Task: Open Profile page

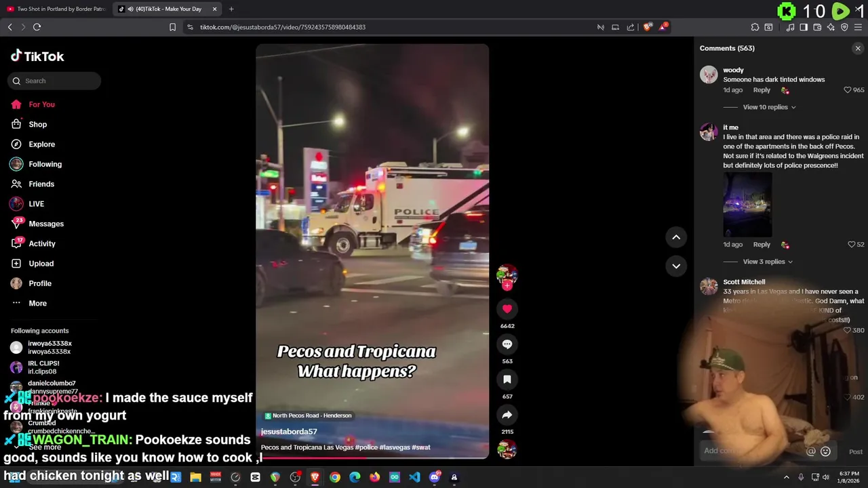Action: (39, 283)
